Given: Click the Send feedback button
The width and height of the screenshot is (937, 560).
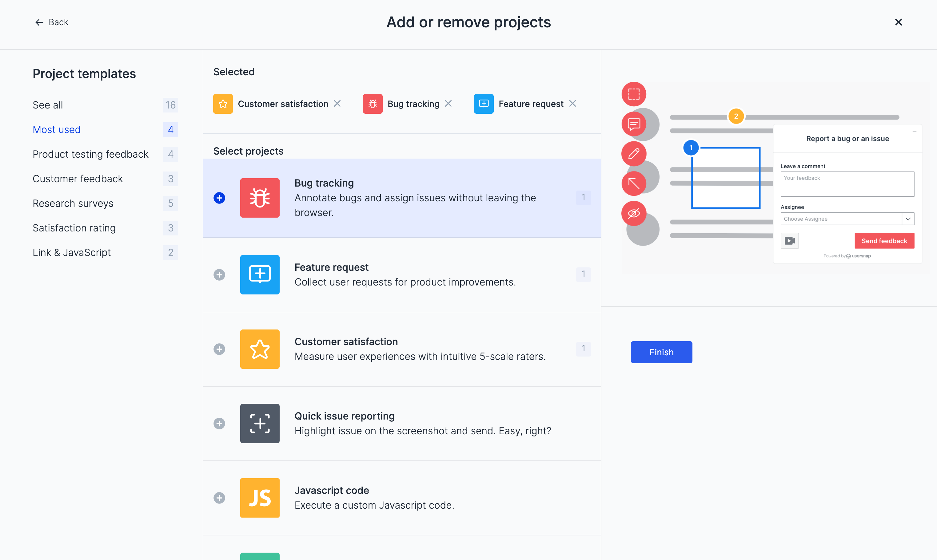Looking at the screenshot, I should tap(884, 241).
